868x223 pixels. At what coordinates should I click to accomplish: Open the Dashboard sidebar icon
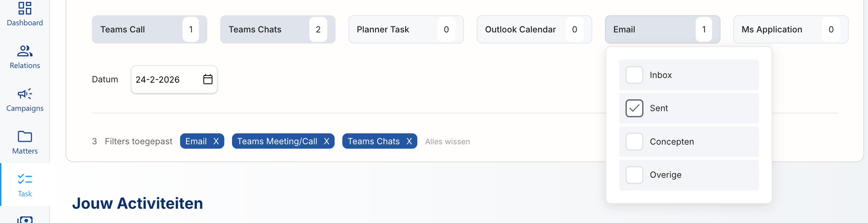coord(25,9)
